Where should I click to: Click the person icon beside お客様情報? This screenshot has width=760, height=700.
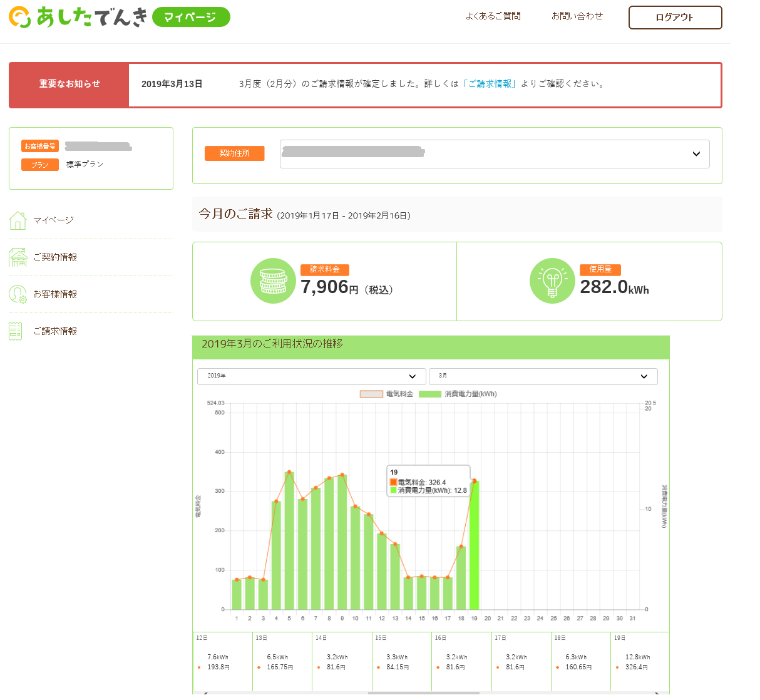[18, 294]
